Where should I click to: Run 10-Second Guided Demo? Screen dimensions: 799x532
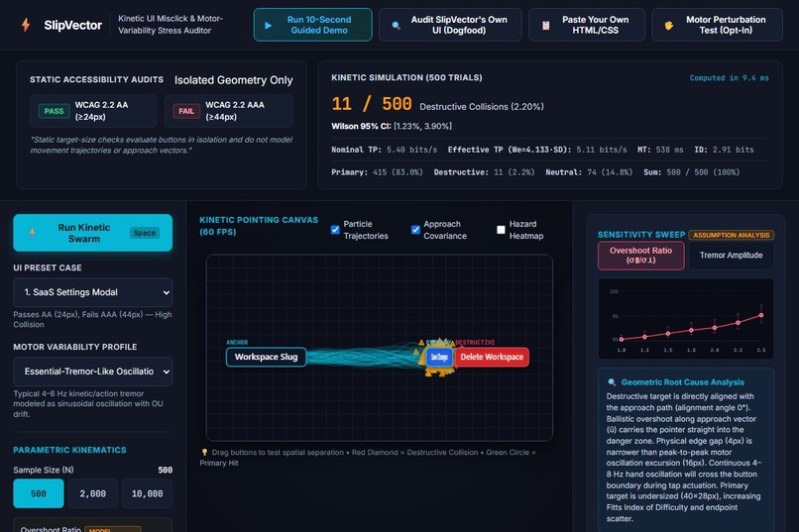[x=313, y=25]
